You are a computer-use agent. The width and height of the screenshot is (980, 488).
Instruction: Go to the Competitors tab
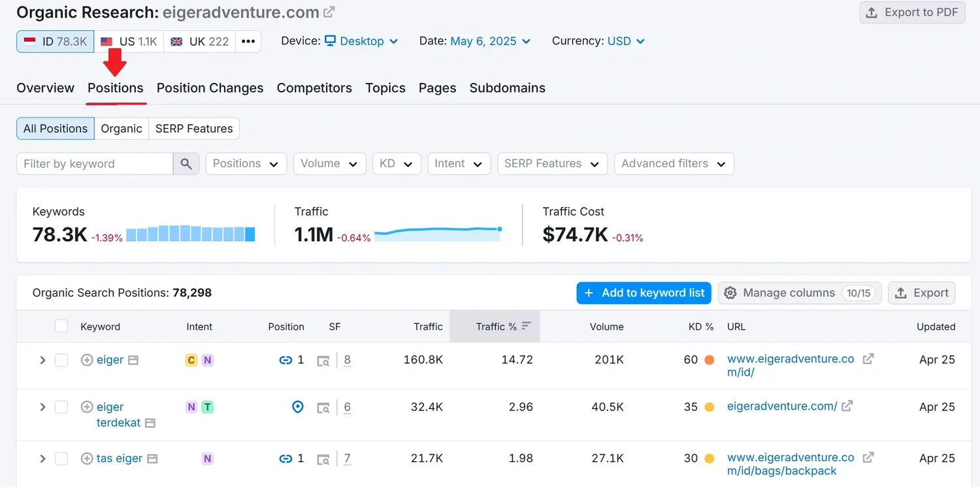pyautogui.click(x=314, y=88)
